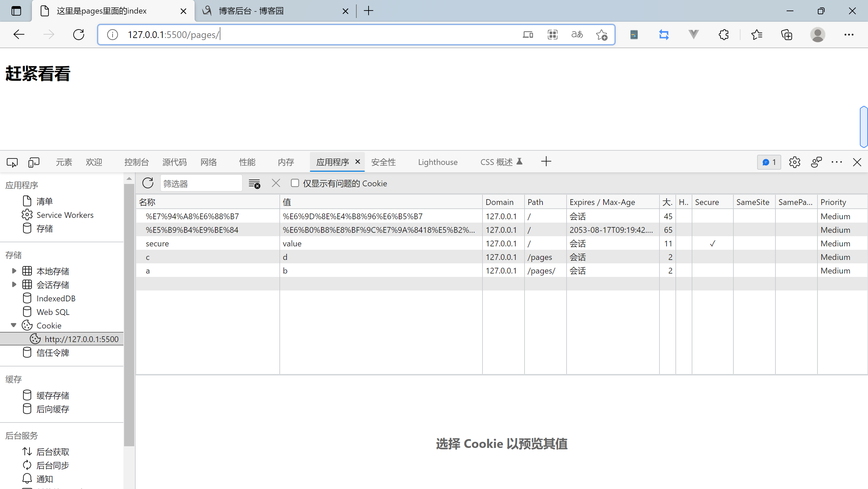Activate the inspect element picker tool
Image resolution: width=868 pixels, height=489 pixels.
[x=12, y=162]
